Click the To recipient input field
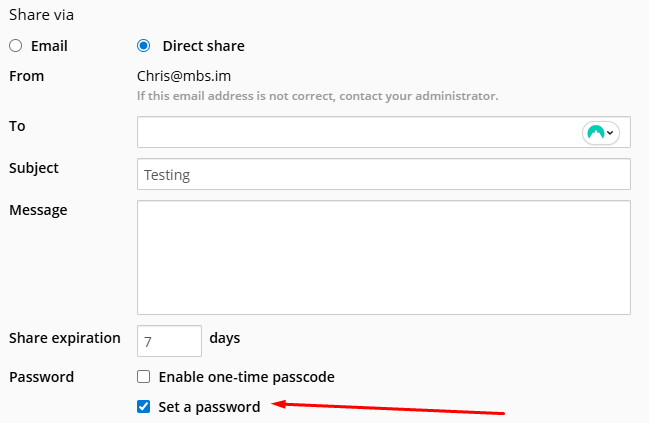This screenshot has height=423, width=649. click(384, 132)
